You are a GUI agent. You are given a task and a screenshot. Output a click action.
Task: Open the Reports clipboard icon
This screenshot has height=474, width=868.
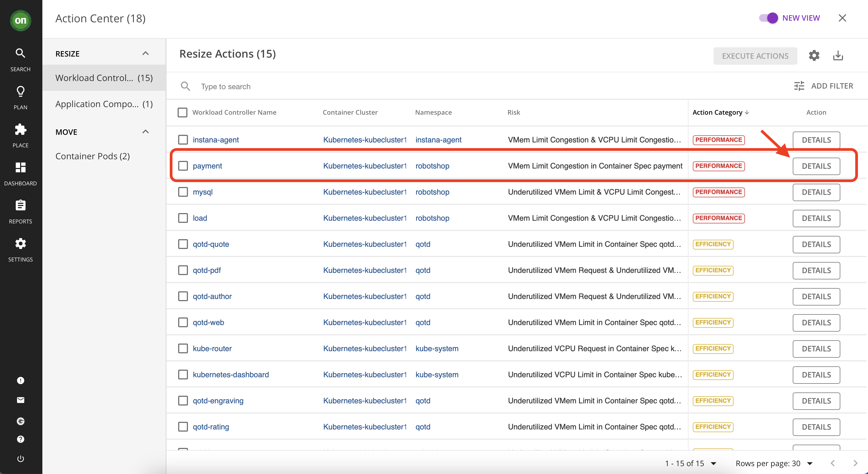coord(20,206)
